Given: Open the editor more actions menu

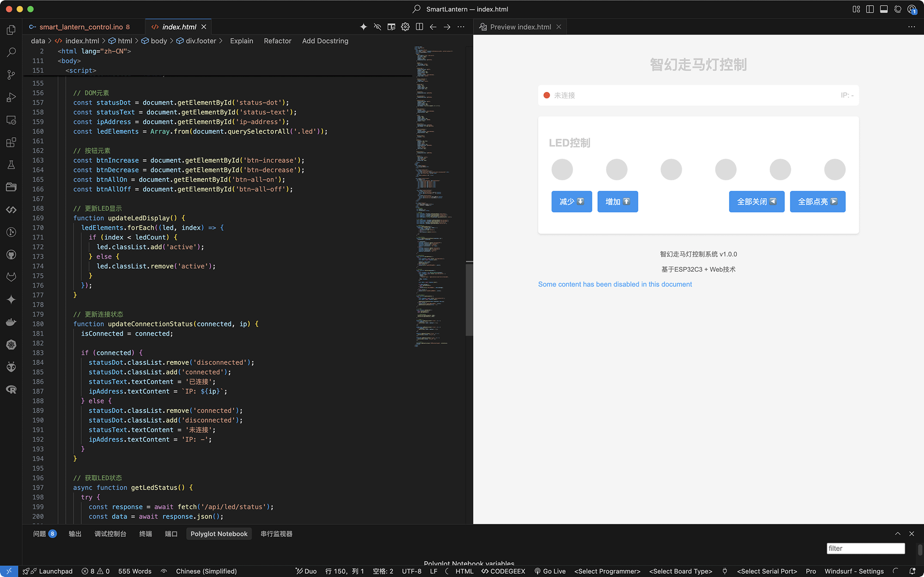Looking at the screenshot, I should (x=461, y=27).
